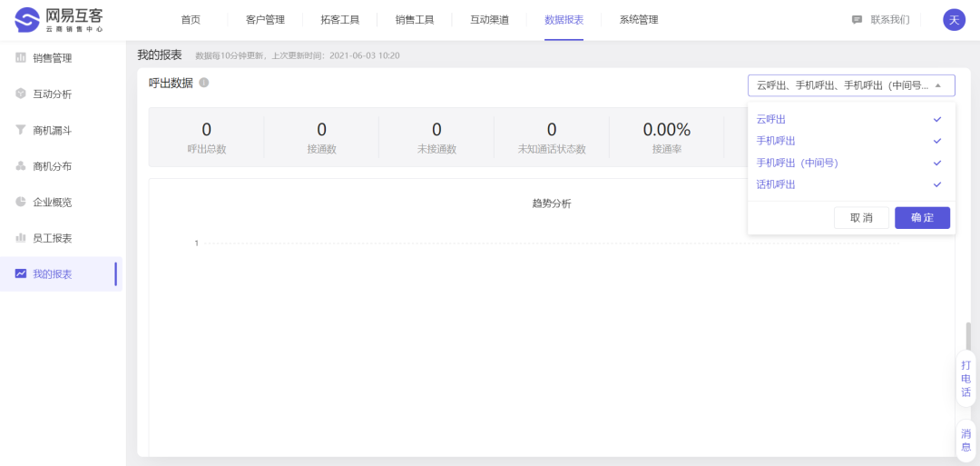Click the 销售管理 sidebar icon
Image resolution: width=980 pixels, height=466 pixels.
coord(21,58)
